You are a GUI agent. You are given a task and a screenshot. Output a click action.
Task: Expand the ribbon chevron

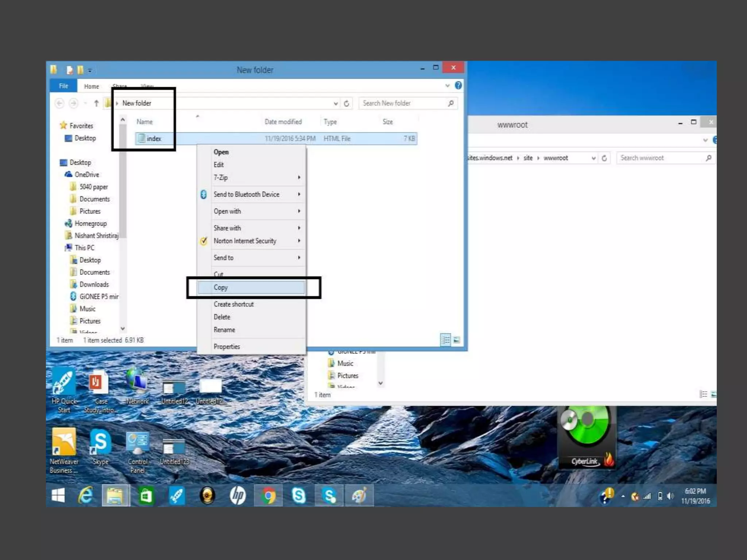coord(448,86)
